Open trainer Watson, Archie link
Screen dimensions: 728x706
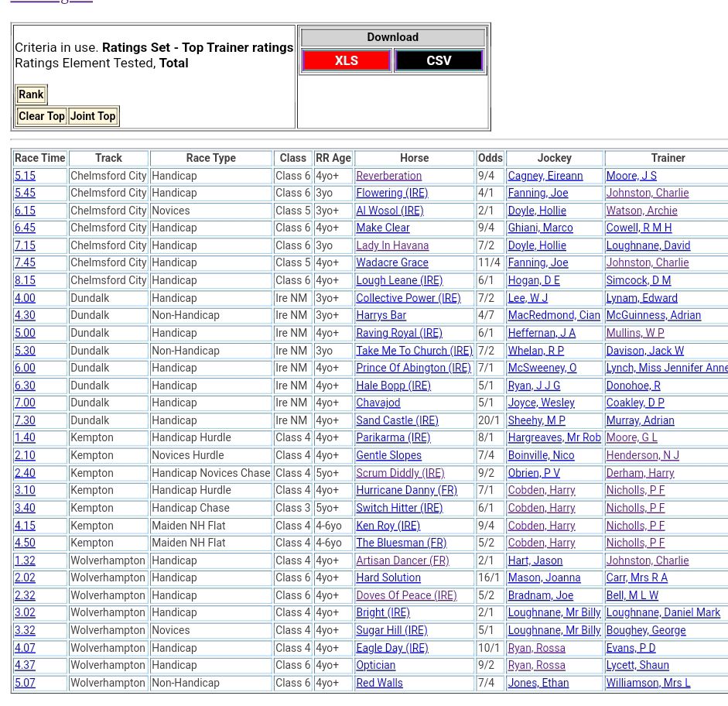point(641,211)
